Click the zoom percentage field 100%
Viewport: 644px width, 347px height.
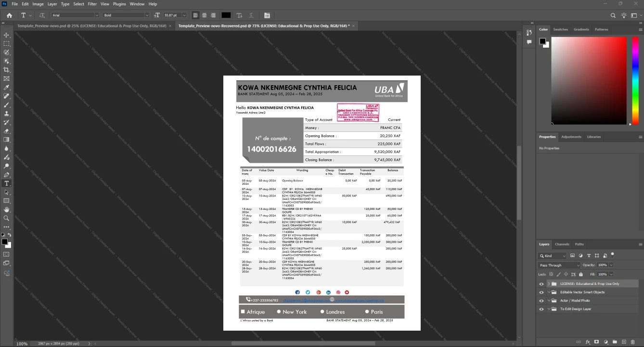[x=22, y=344]
